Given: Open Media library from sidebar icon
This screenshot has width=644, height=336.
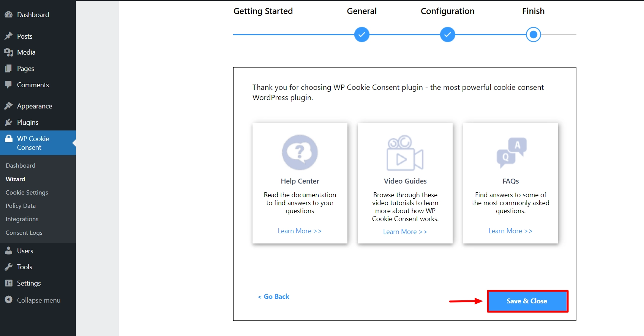Looking at the screenshot, I should (x=8, y=52).
